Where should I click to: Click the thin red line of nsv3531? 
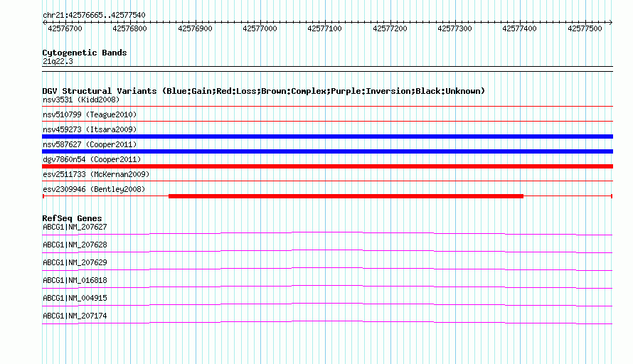click(x=327, y=107)
